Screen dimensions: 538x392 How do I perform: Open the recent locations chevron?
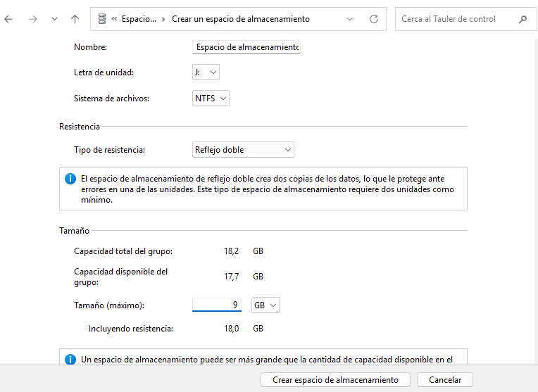[54, 19]
